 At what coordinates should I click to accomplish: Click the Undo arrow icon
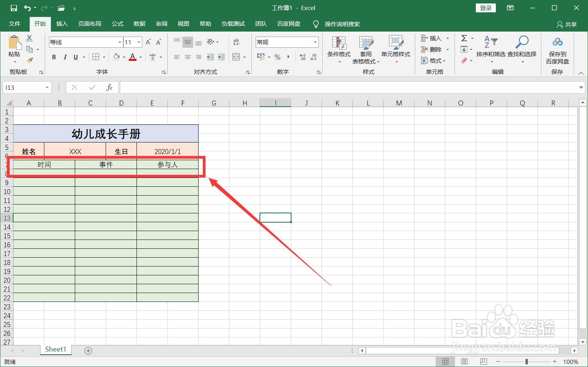tap(27, 8)
